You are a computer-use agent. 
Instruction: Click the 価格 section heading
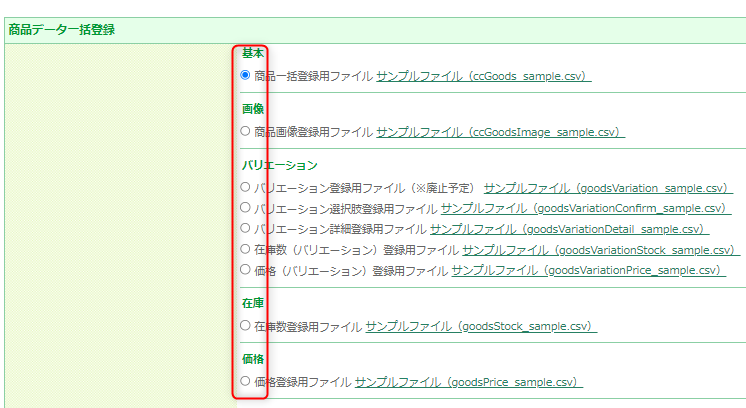(253, 359)
